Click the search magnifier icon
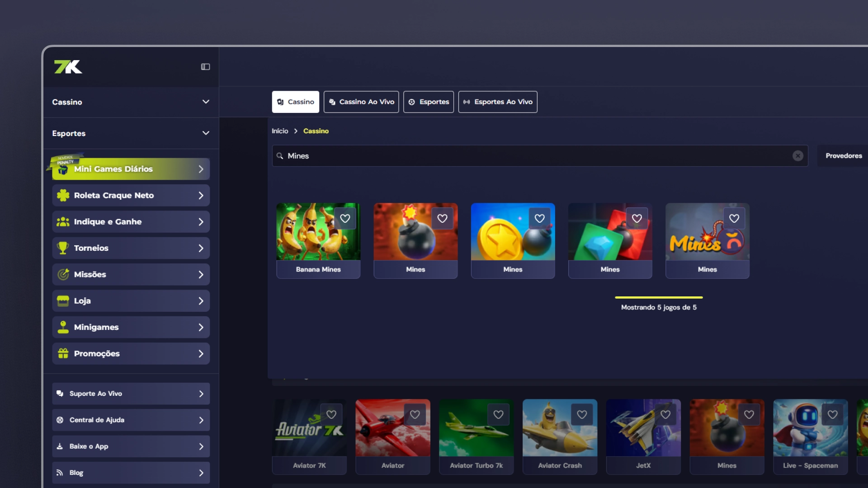The image size is (868, 488). pos(280,156)
